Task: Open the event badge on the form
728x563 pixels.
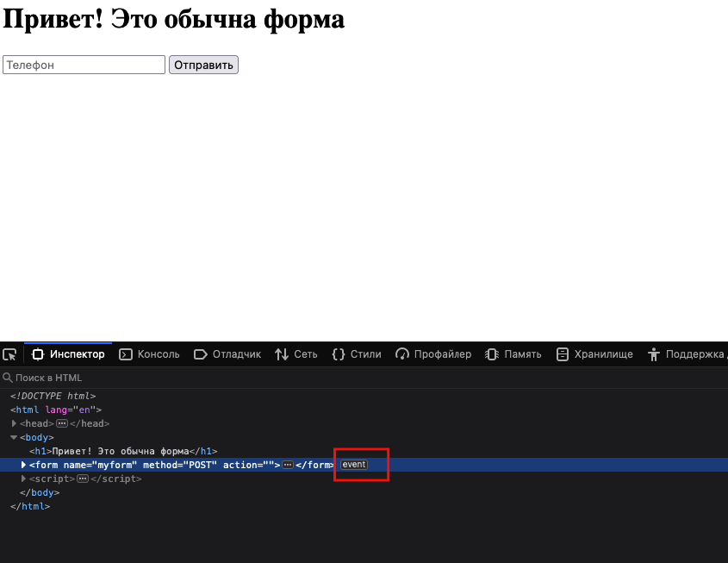Action: [354, 465]
